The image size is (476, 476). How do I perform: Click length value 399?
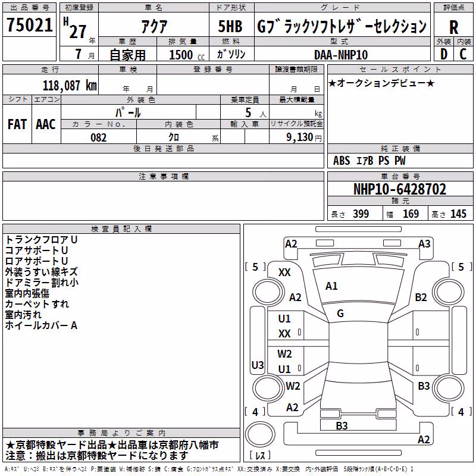361,214
